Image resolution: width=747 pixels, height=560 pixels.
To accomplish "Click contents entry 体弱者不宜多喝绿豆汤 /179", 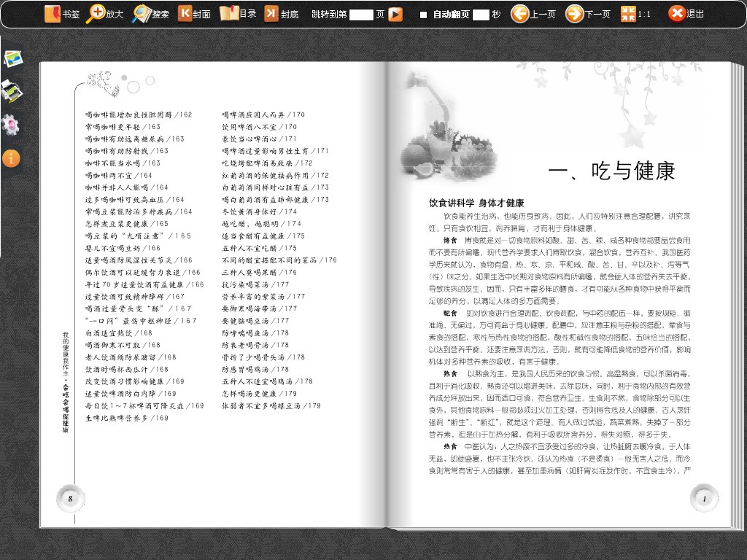I will coord(271,405).
